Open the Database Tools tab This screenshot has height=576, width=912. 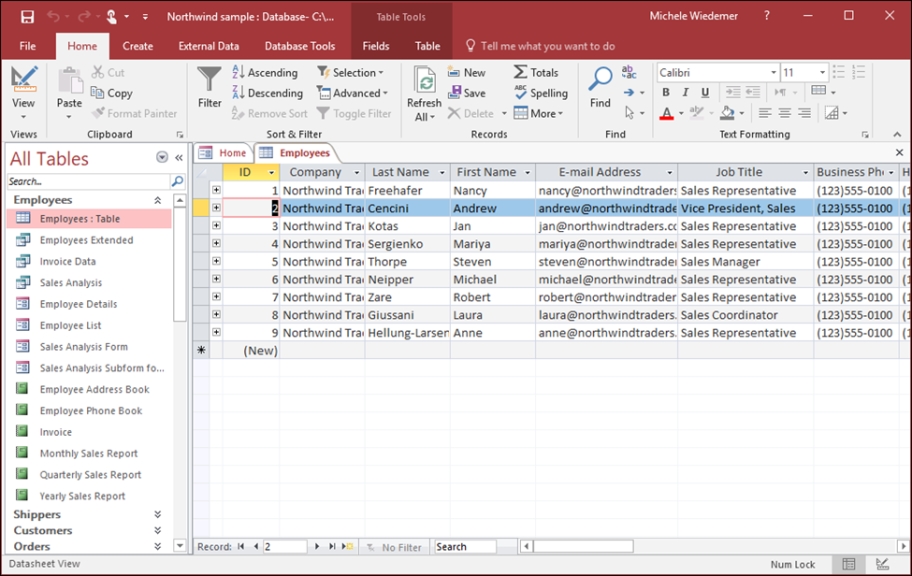point(300,46)
